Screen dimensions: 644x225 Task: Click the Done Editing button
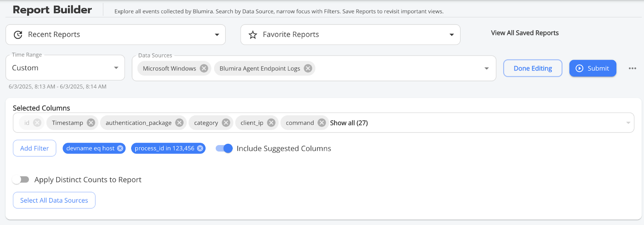(533, 68)
